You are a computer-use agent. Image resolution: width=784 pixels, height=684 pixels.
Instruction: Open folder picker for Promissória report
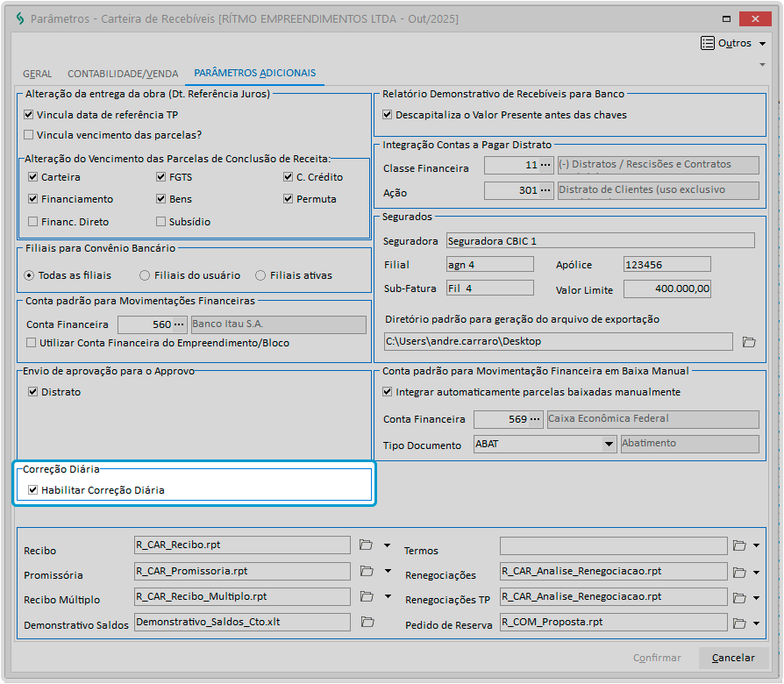pyautogui.click(x=366, y=571)
